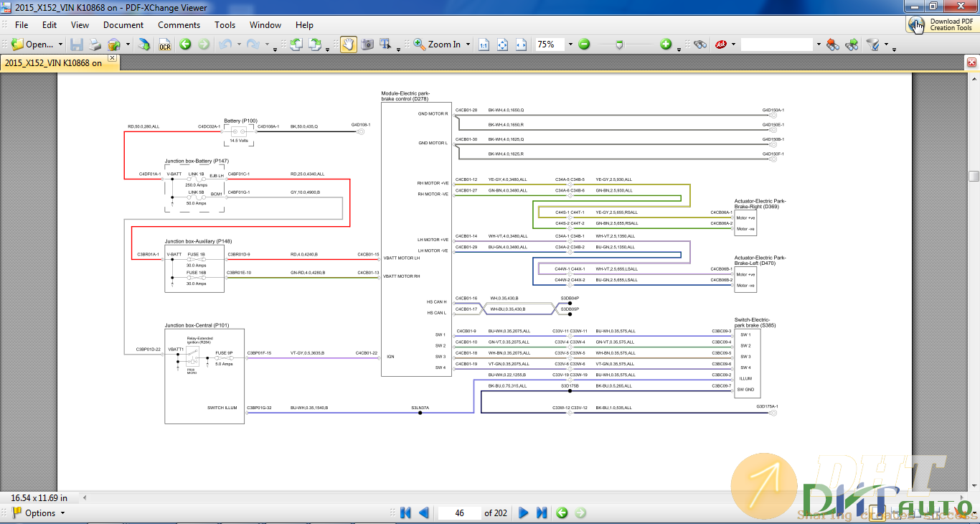
Task: Click the Email document icon
Action: tap(114, 45)
